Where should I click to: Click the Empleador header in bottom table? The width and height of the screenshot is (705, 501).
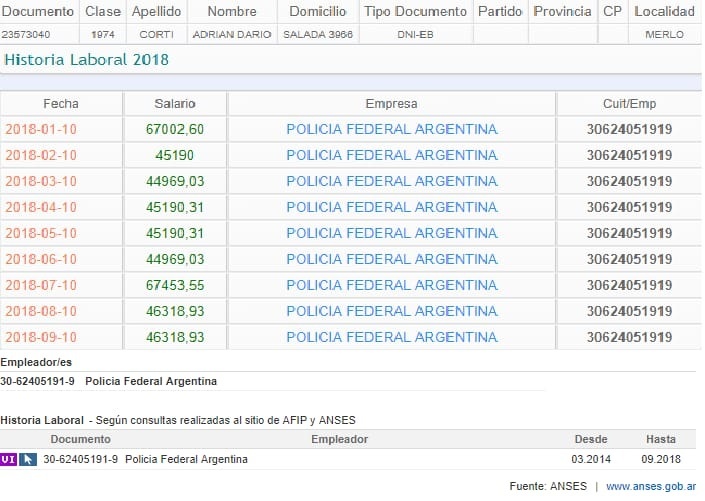(x=339, y=439)
